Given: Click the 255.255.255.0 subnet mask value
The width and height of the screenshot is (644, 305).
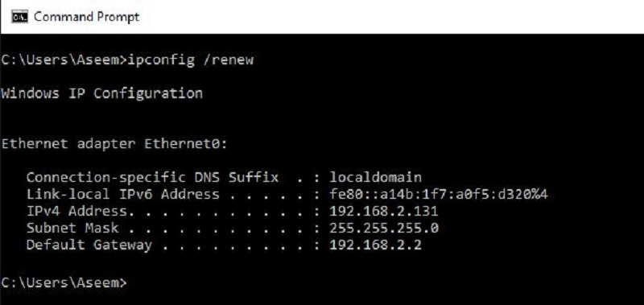Looking at the screenshot, I should (x=384, y=228).
